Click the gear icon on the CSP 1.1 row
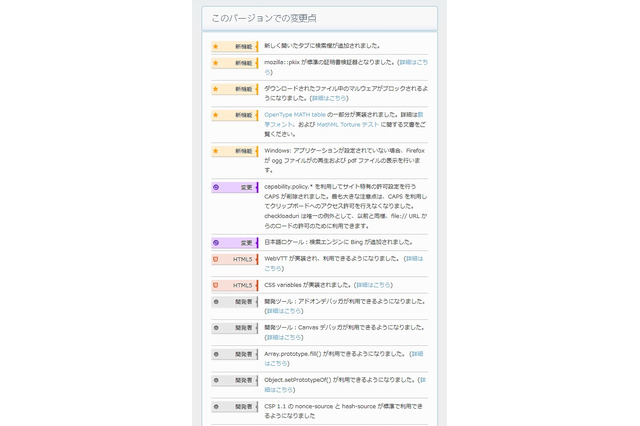The image size is (640, 426). 216,407
